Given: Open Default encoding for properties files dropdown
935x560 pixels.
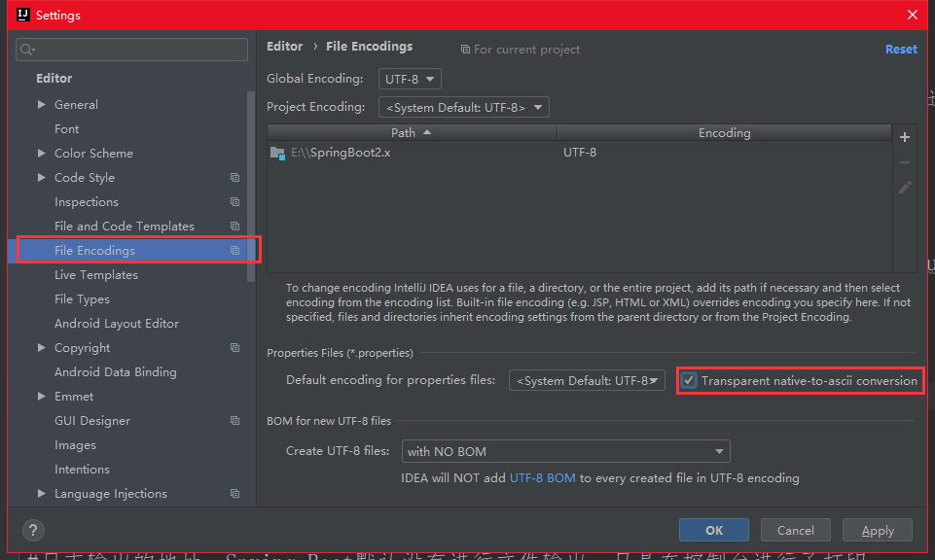Looking at the screenshot, I should tap(587, 381).
